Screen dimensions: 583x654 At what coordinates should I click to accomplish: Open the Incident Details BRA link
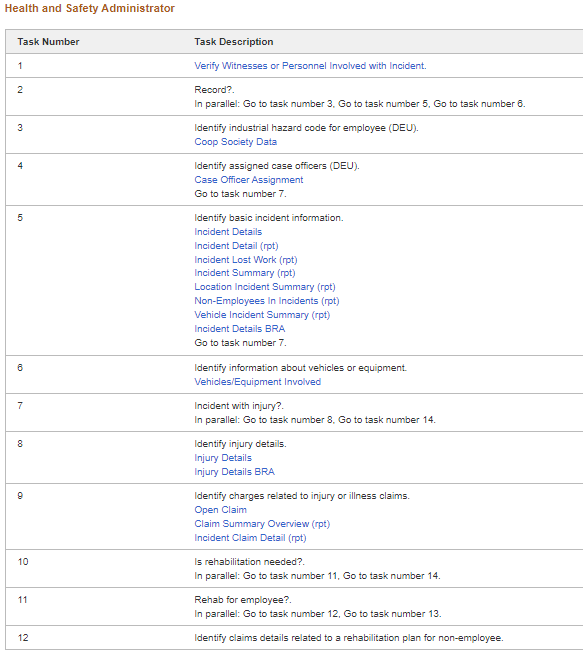click(x=240, y=329)
